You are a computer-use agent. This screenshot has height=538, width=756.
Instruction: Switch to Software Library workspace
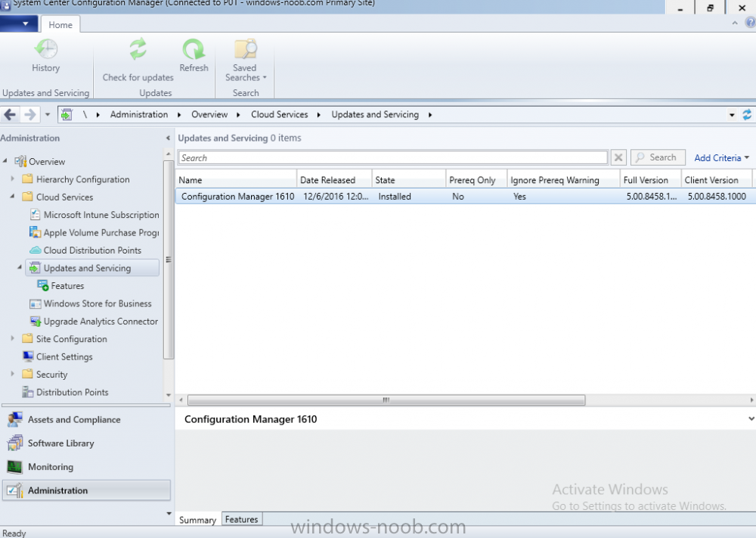pos(86,443)
